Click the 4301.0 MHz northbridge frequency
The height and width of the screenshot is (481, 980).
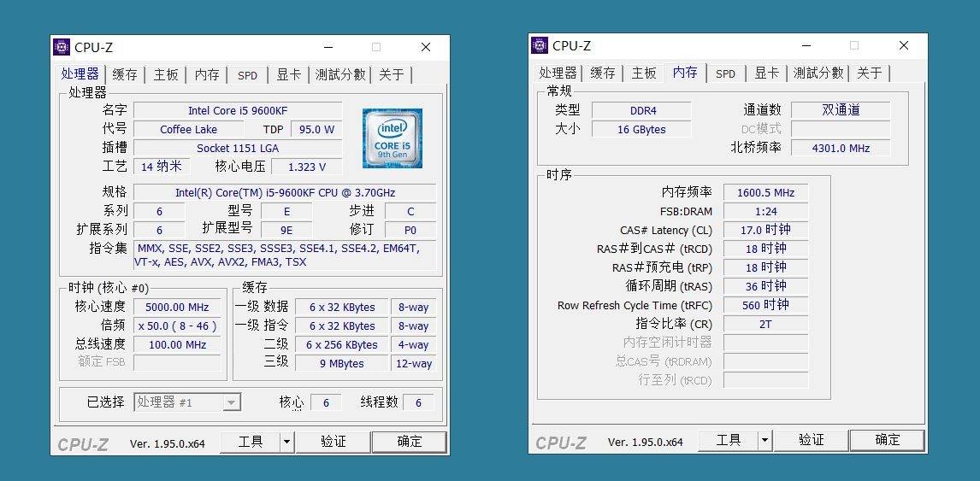tap(841, 148)
